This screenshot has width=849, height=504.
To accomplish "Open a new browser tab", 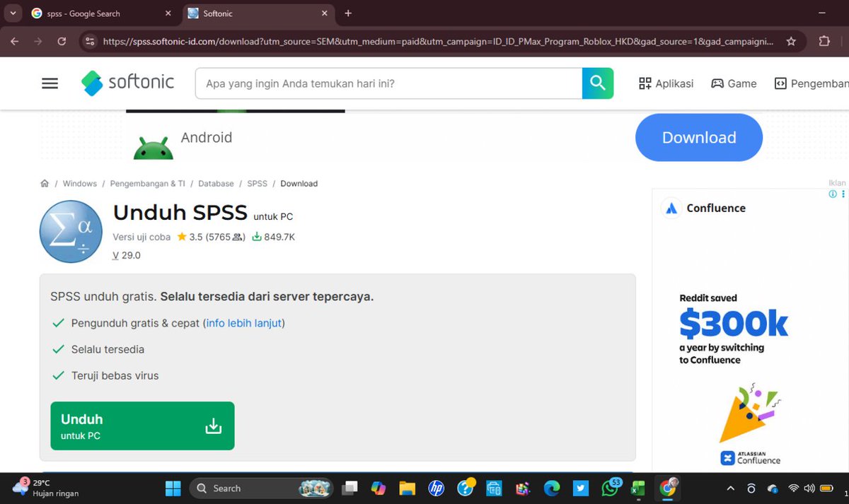I will tap(348, 13).
